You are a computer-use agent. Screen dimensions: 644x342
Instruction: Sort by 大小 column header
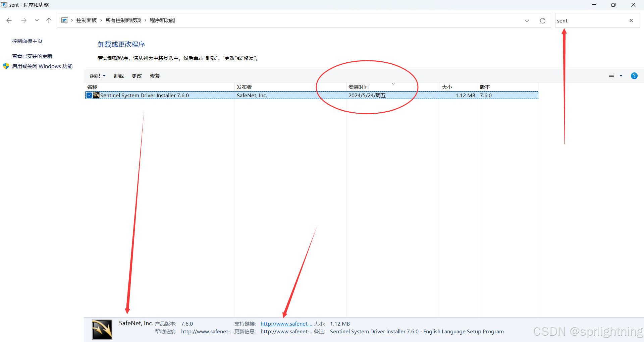(x=459, y=87)
